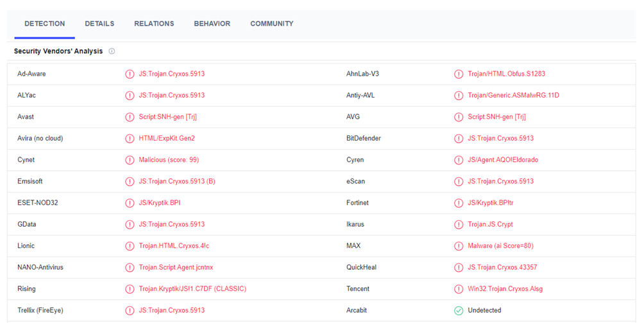The height and width of the screenshot is (323, 644).
Task: Click the alert icon in Avast row
Action: pos(130,117)
